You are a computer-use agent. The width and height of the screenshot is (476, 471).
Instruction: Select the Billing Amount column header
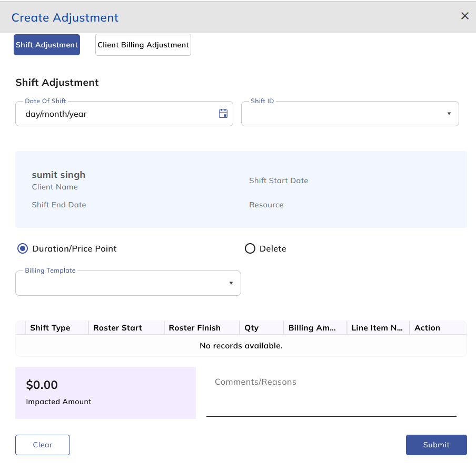[312, 328]
